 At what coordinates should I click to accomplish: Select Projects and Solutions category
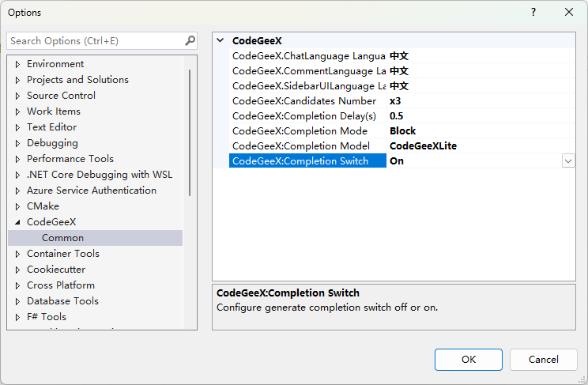click(77, 80)
